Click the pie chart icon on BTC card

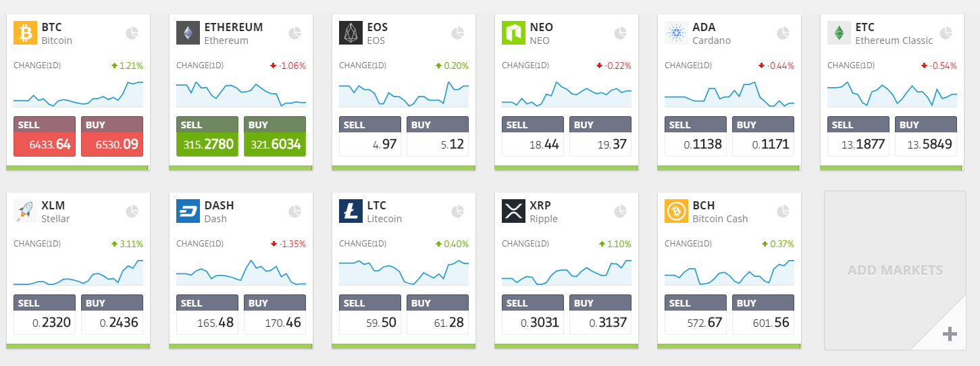point(132,33)
